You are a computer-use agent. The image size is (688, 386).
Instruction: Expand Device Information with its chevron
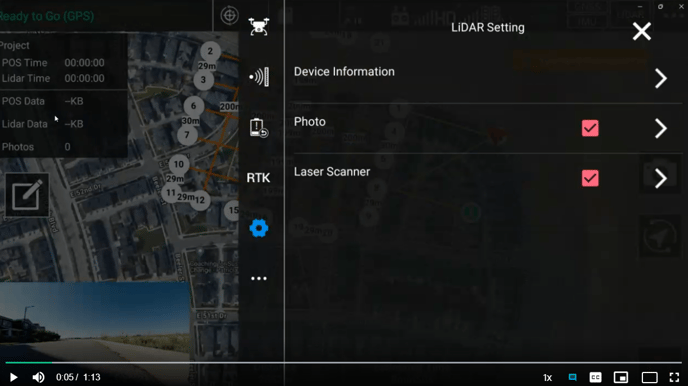(661, 79)
